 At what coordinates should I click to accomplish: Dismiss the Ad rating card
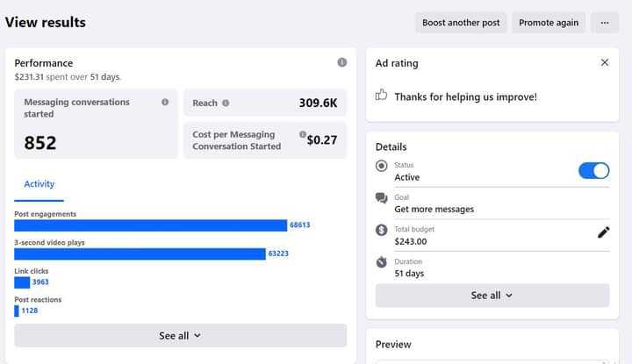pyautogui.click(x=604, y=62)
